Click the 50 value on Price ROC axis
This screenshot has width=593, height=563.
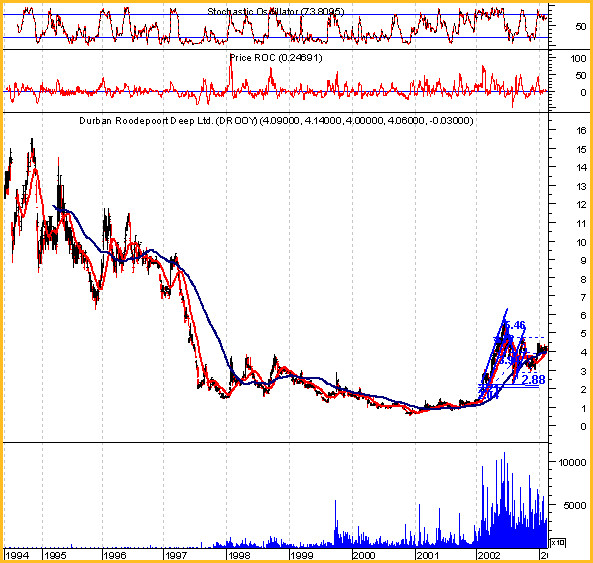[581, 76]
